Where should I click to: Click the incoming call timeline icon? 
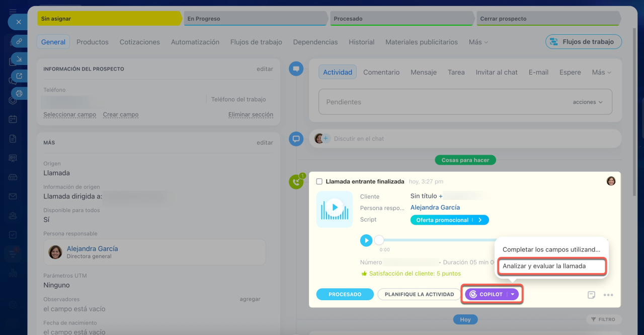(x=296, y=182)
